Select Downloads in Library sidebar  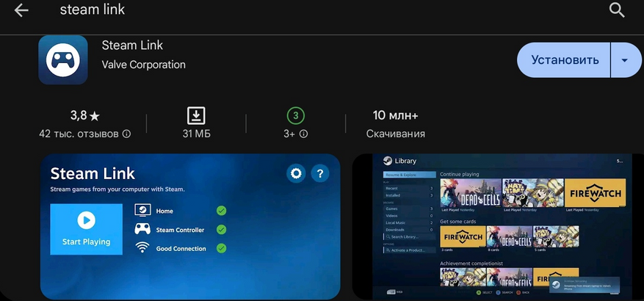tap(409, 230)
